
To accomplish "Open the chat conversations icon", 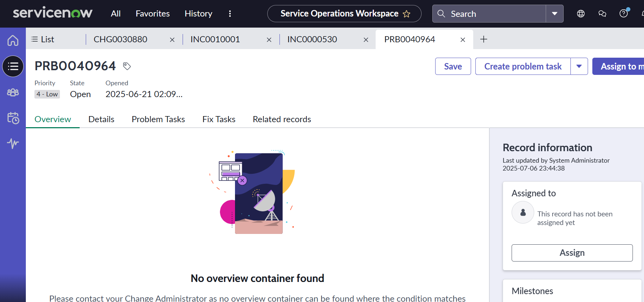I will [x=602, y=14].
